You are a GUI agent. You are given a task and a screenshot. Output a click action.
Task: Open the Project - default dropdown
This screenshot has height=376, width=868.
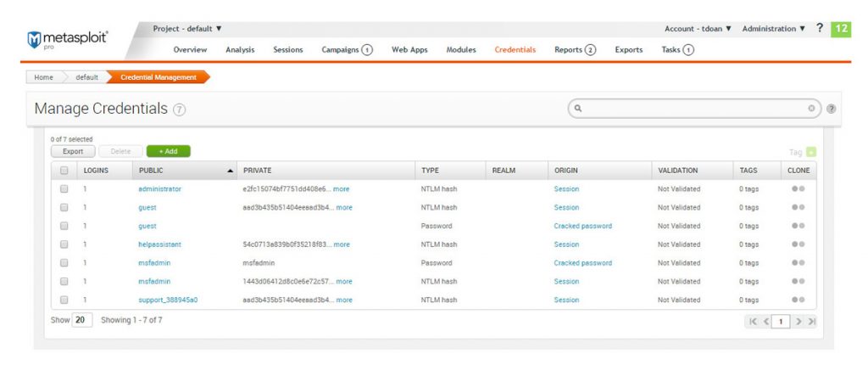click(187, 29)
